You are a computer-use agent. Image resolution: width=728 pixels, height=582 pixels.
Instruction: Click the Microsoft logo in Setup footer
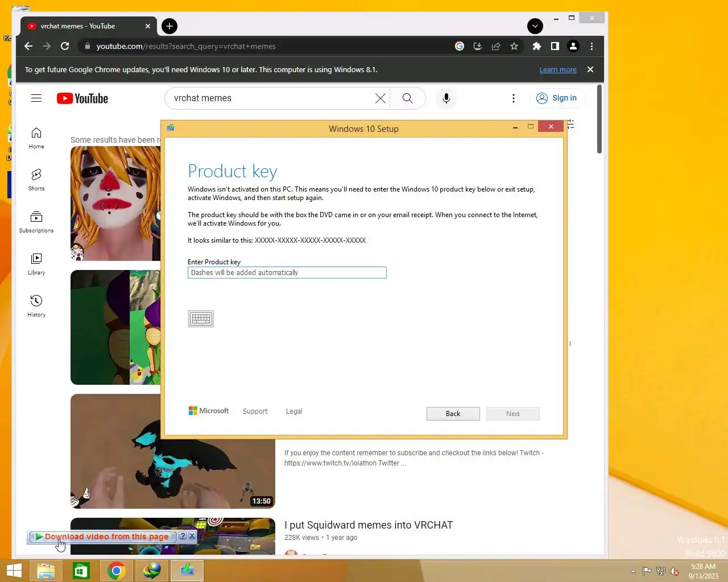click(x=209, y=410)
